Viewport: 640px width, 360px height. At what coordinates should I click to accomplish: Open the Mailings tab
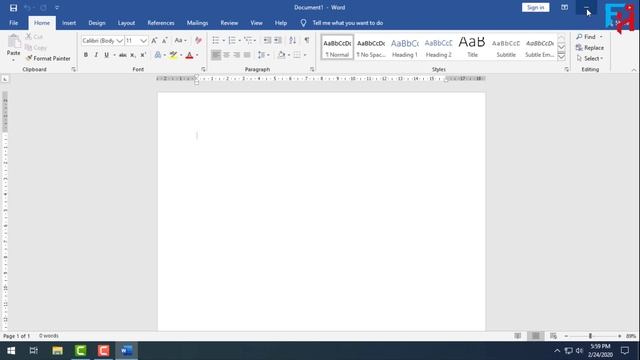point(197,23)
